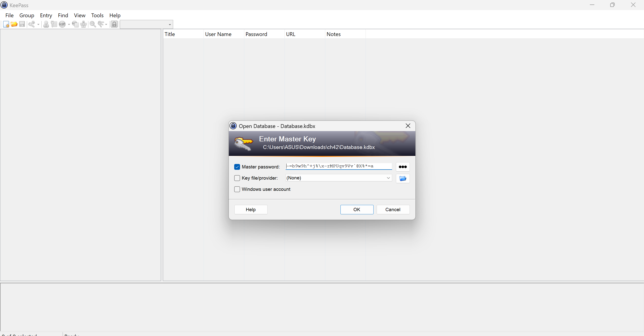Click into the Master password field
Screen dimensions: 644x336
pyautogui.click(x=338, y=166)
